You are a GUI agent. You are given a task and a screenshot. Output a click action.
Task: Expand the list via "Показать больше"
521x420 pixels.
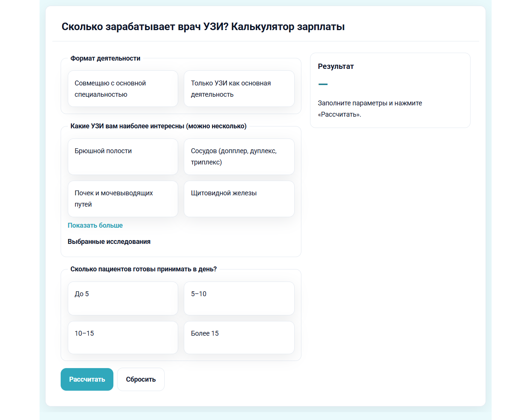pyautogui.click(x=95, y=225)
